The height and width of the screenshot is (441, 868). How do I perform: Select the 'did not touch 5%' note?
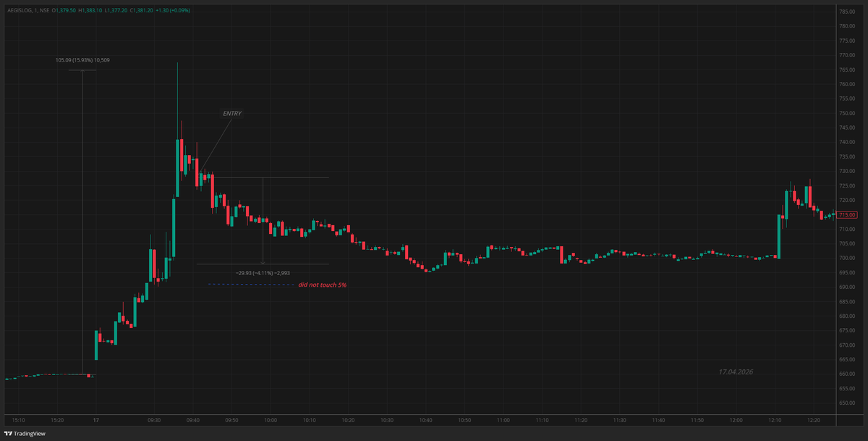323,285
